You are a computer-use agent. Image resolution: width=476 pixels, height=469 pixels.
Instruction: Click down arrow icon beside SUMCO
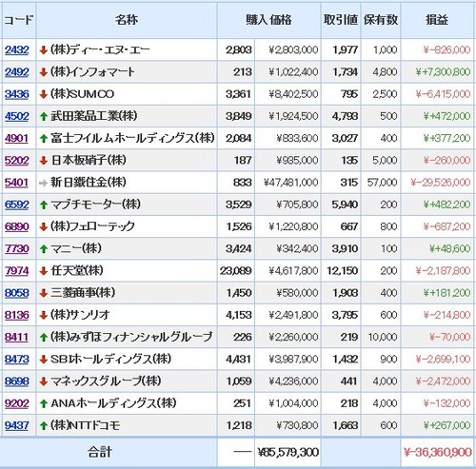(44, 94)
